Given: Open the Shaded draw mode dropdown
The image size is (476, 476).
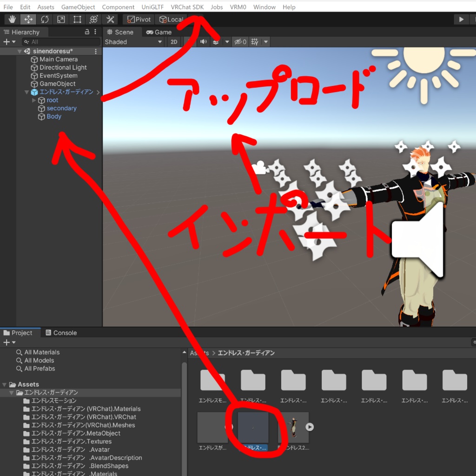Looking at the screenshot, I should tap(133, 42).
